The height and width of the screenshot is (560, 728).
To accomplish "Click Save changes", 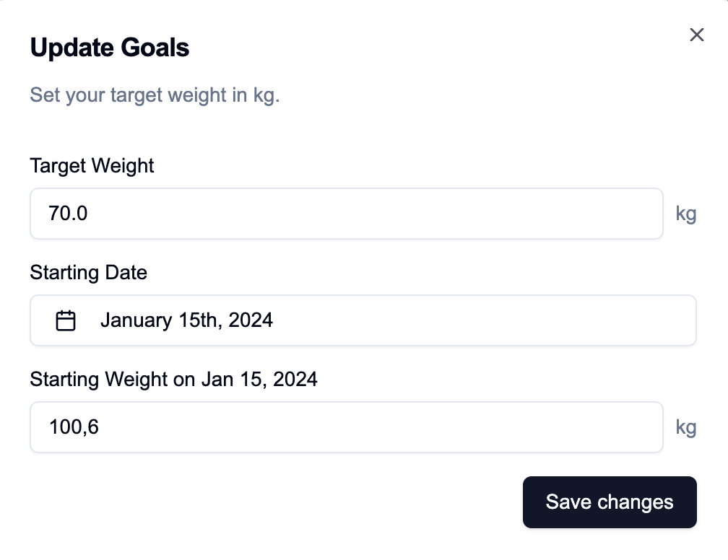I will [x=610, y=502].
